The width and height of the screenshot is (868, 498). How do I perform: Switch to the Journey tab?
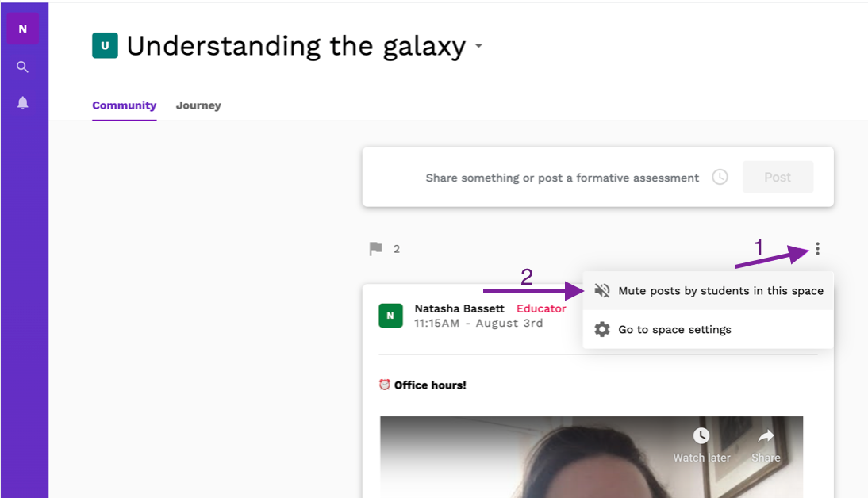tap(198, 105)
